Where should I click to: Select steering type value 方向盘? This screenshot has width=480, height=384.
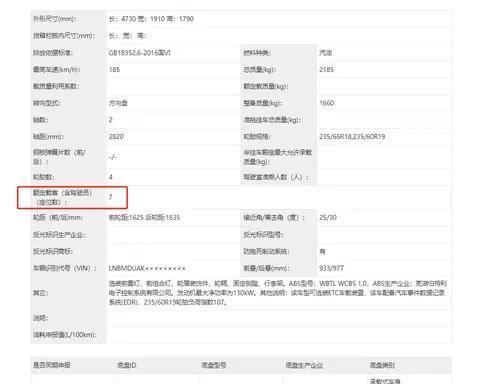pos(118,103)
